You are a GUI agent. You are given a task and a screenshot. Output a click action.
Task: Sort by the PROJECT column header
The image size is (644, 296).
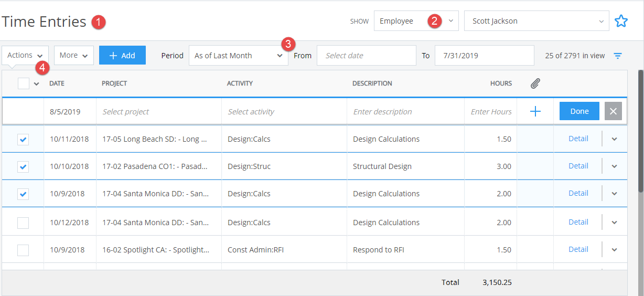[114, 83]
